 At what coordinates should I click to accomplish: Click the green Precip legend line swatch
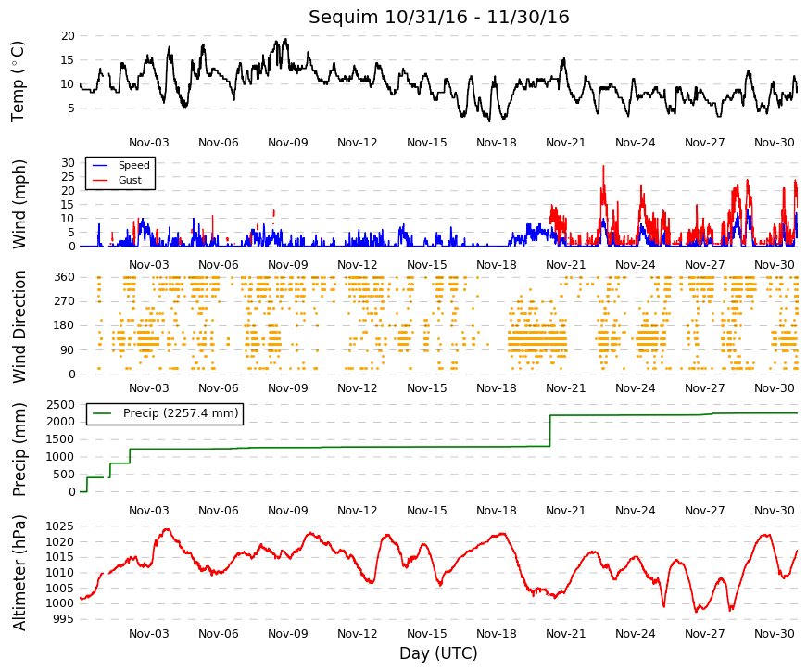(x=102, y=413)
